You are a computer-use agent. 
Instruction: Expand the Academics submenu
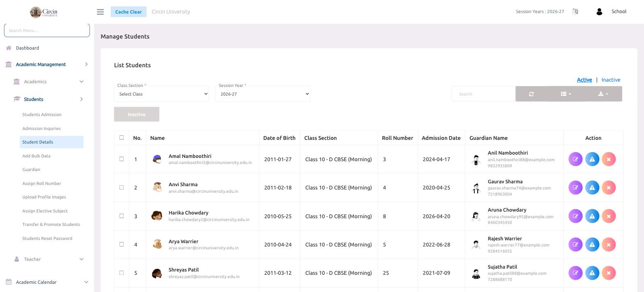[x=81, y=82]
